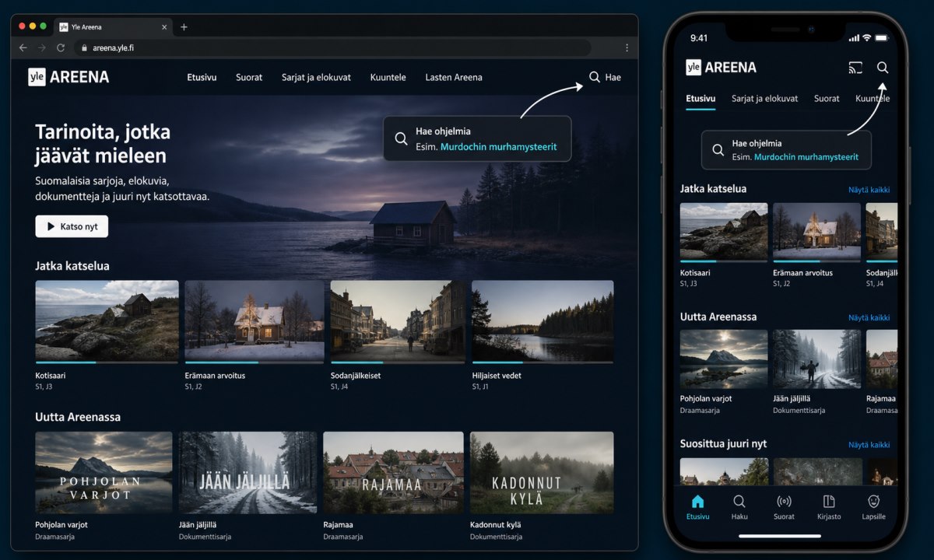This screenshot has height=560, width=934.
Task: Open the Rajamaa poster on desktop
Action: pyautogui.click(x=393, y=472)
